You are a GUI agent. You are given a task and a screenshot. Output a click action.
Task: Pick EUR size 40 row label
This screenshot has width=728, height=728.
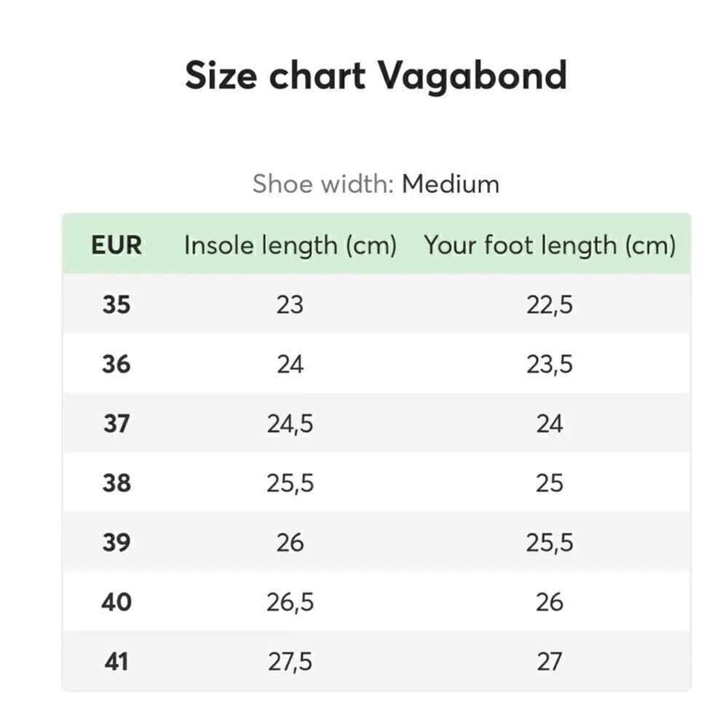116,602
